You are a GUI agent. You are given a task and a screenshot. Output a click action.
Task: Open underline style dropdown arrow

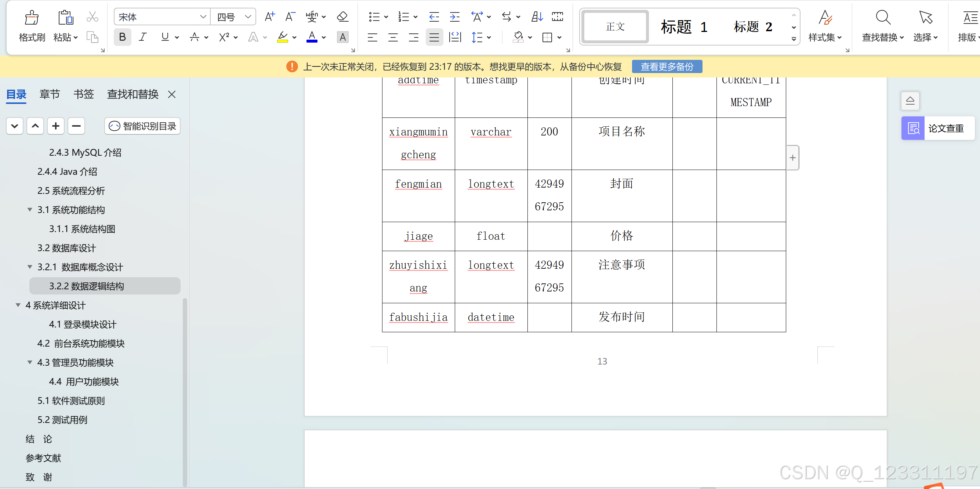177,37
